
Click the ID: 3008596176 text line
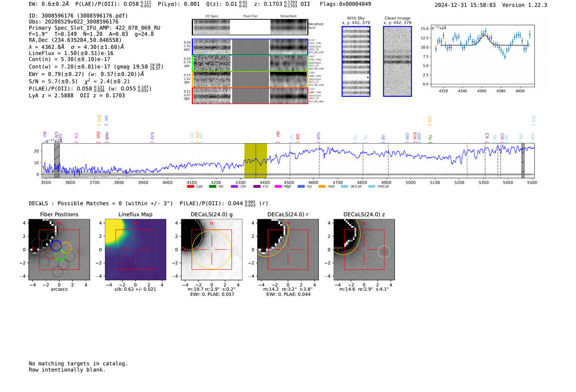coord(78,16)
